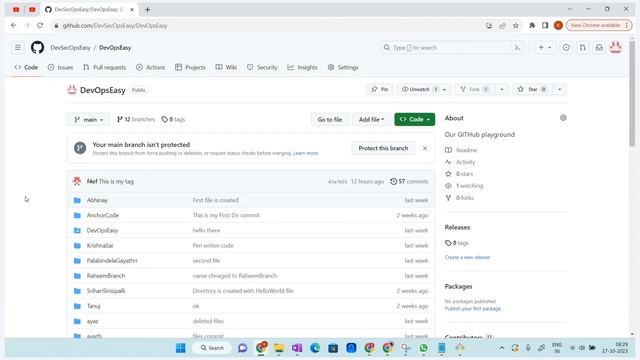Screen dimensions: 640x360
Task: Click Create a new release link
Action: 467,258
